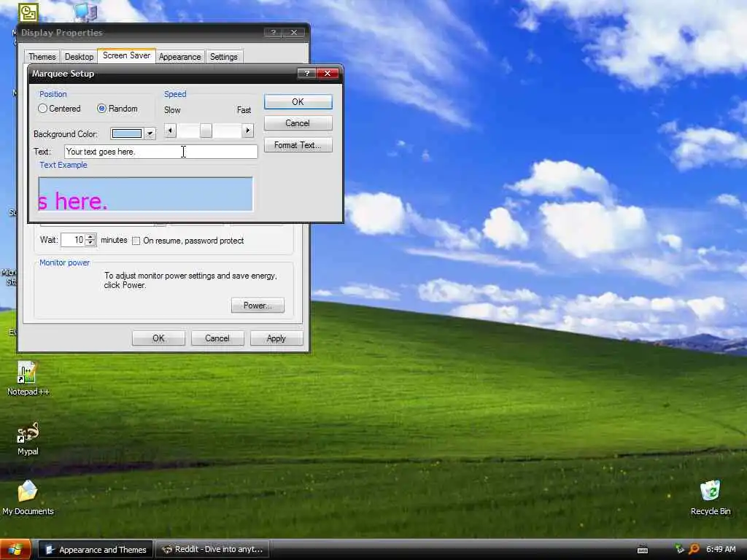Click OK in Marquee Setup
This screenshot has height=560, width=747.
tap(298, 102)
